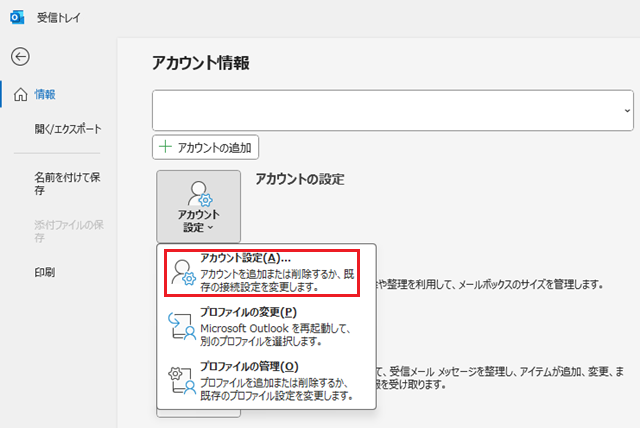
Task: Click the icon beside アカウント設定(A) menu entry
Action: [x=182, y=274]
